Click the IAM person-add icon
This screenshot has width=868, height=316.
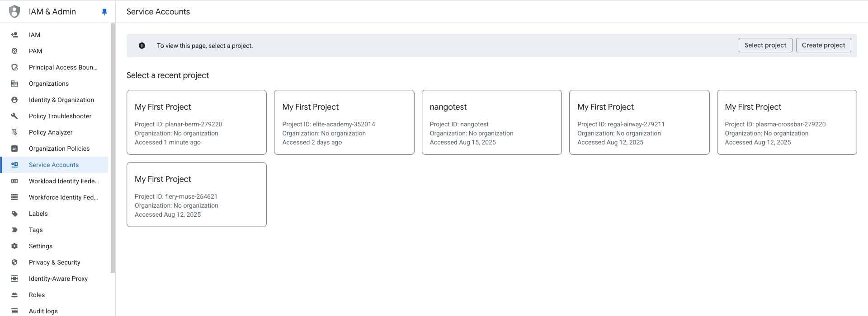point(14,35)
